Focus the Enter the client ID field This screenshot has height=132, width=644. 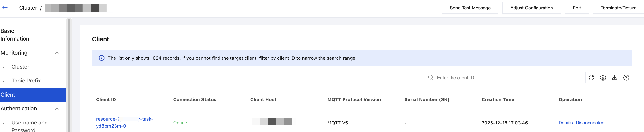tap(507, 78)
